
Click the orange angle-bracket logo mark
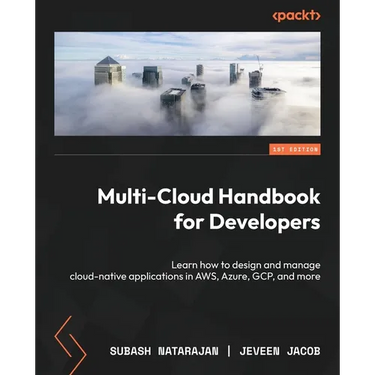click(70, 345)
